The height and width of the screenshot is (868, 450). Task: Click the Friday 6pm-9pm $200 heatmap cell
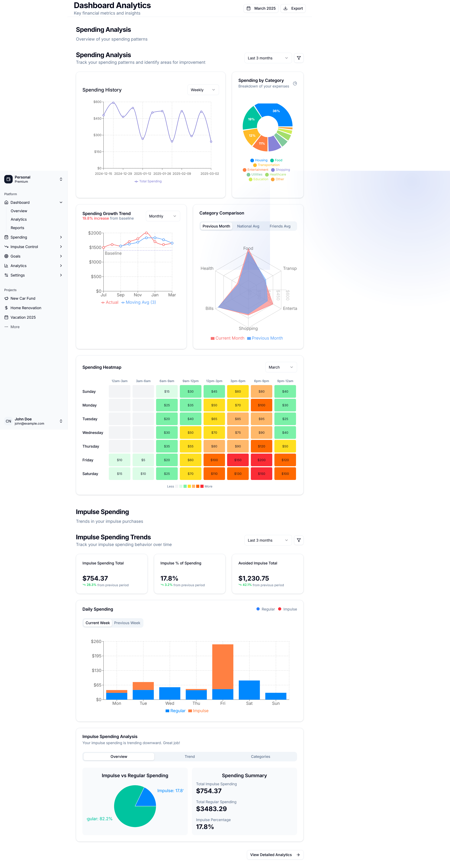point(261,460)
